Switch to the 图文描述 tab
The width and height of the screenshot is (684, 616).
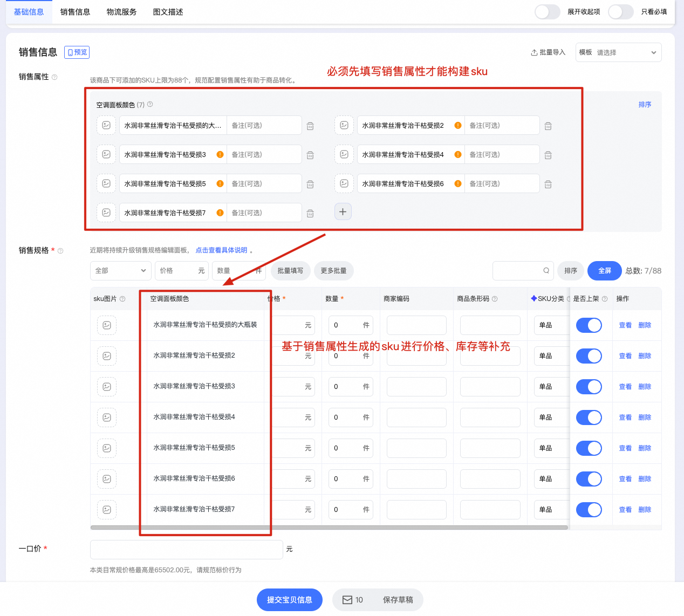click(168, 12)
